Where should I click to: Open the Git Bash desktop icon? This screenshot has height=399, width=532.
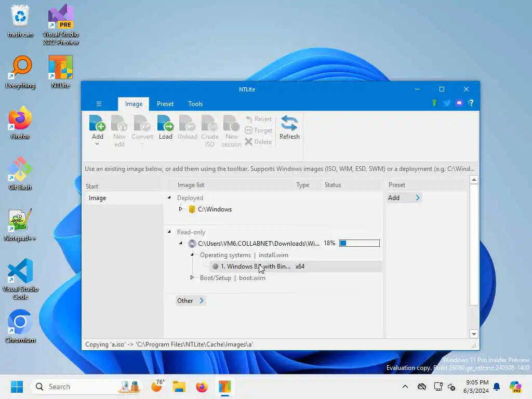coord(20,174)
